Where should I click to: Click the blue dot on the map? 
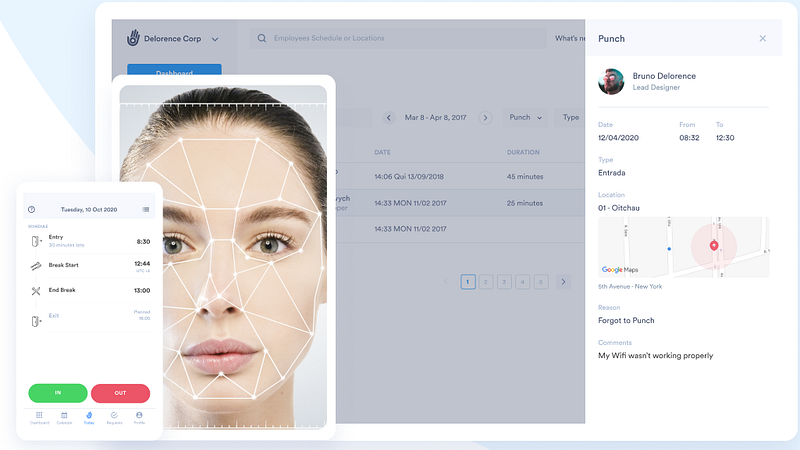click(x=669, y=249)
